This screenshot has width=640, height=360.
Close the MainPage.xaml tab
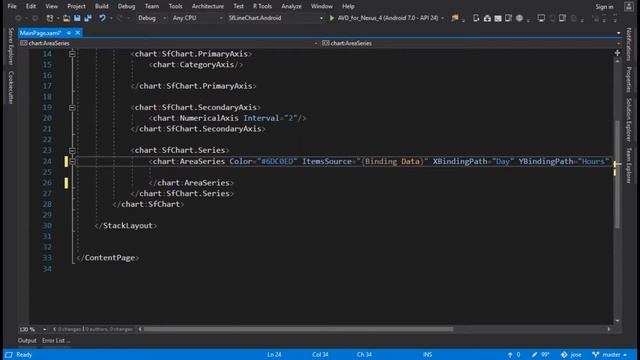pyautogui.click(x=78, y=33)
